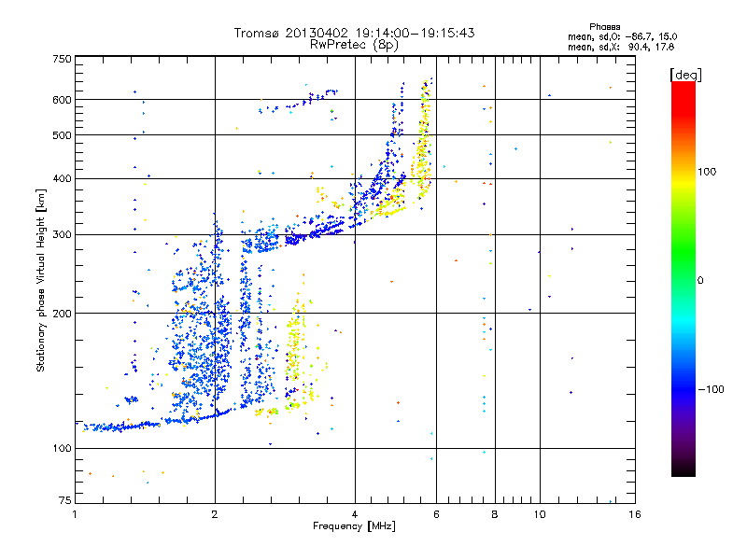Click the y-axis tick label '600'

[x=62, y=100]
